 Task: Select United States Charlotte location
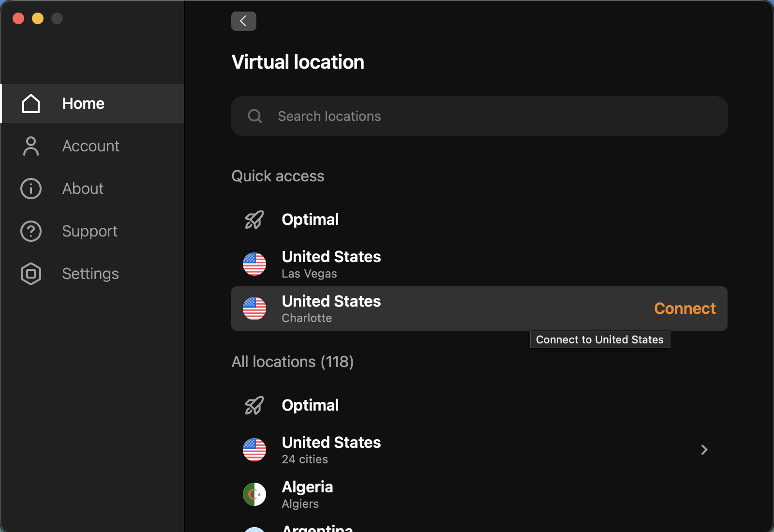point(479,309)
